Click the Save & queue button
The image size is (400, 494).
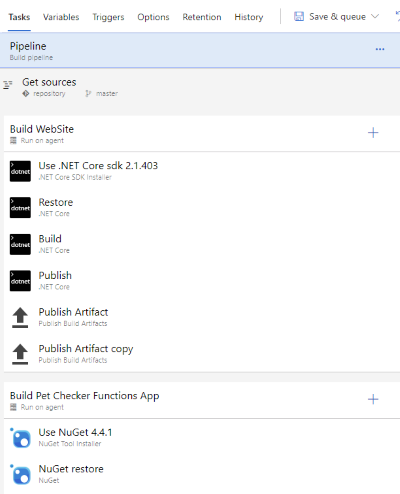[x=336, y=16]
